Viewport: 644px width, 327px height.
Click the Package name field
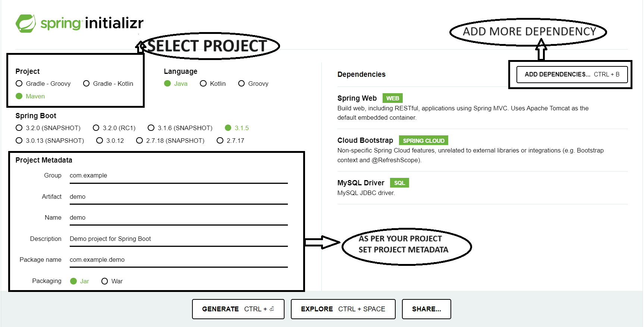click(x=178, y=260)
